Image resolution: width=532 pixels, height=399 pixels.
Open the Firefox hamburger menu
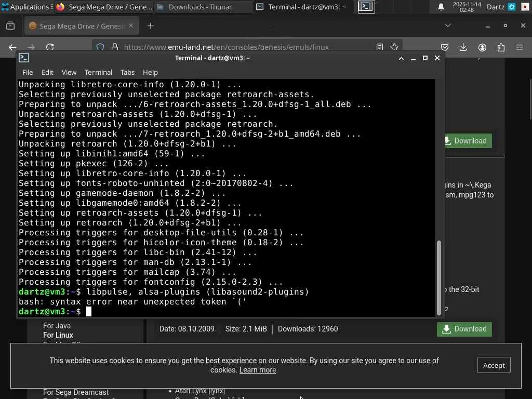click(520, 47)
